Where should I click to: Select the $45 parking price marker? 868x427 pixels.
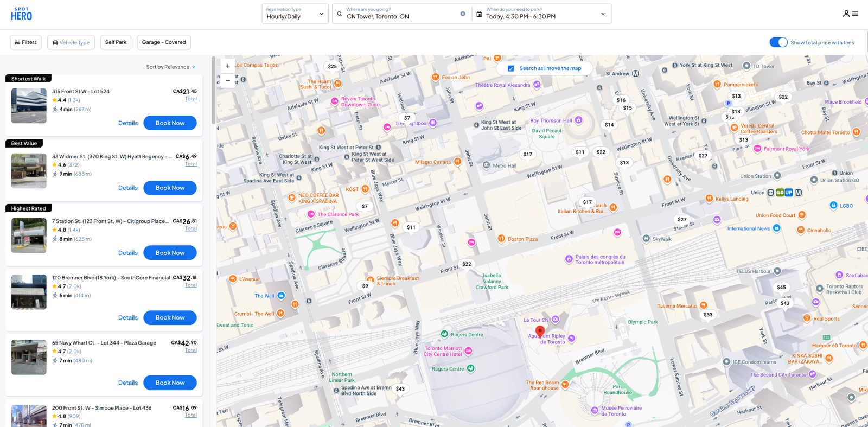[x=781, y=288]
